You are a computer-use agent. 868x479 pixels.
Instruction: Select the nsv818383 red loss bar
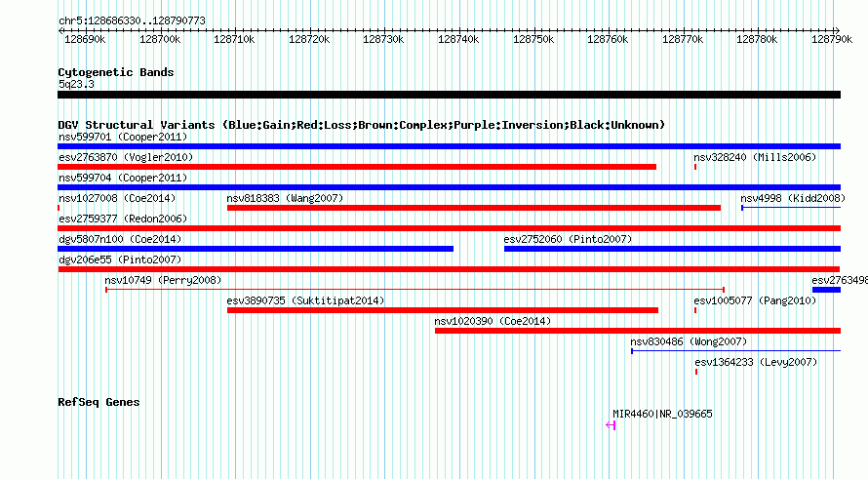[474, 208]
